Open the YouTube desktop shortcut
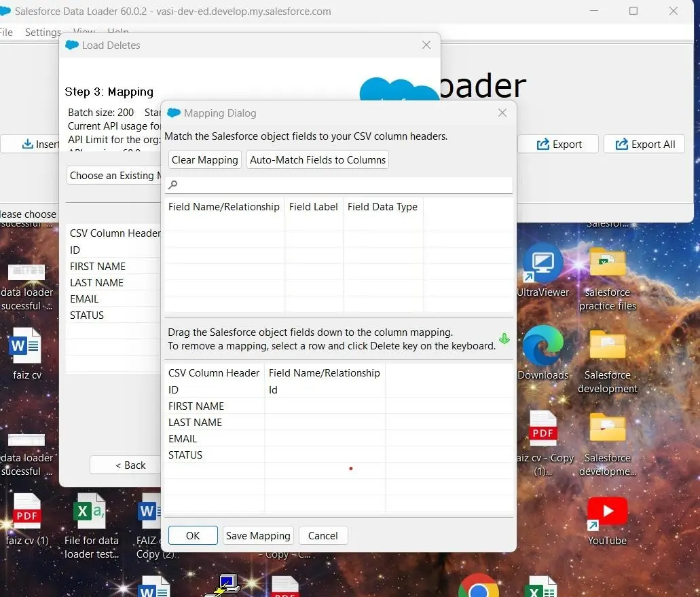 tap(607, 515)
